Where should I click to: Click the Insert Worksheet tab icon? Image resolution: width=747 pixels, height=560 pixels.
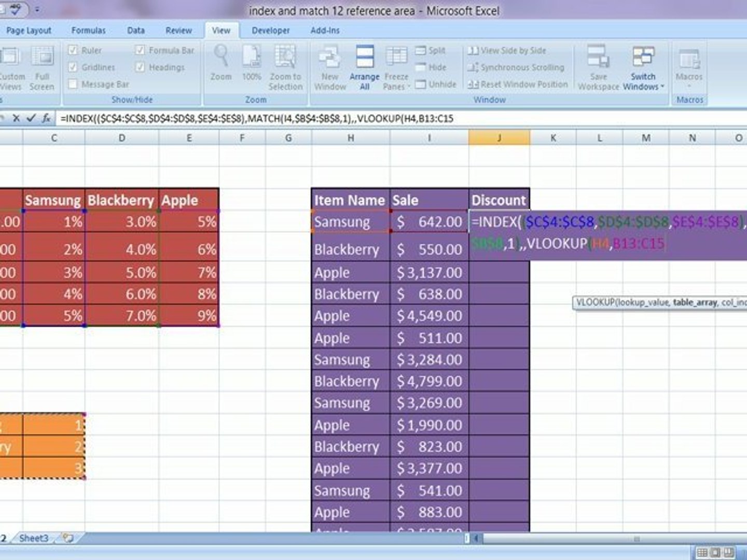(x=67, y=538)
